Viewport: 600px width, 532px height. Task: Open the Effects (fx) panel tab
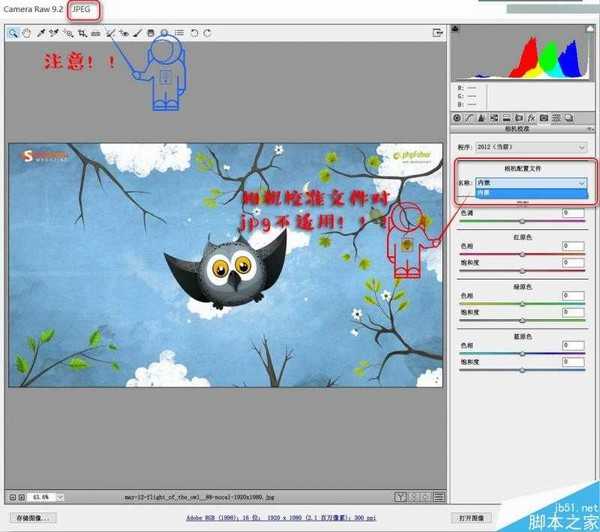(531, 117)
